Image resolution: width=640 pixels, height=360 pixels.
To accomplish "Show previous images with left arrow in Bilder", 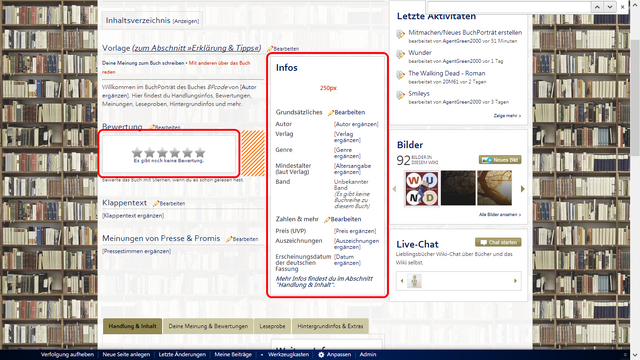I will pyautogui.click(x=394, y=189).
